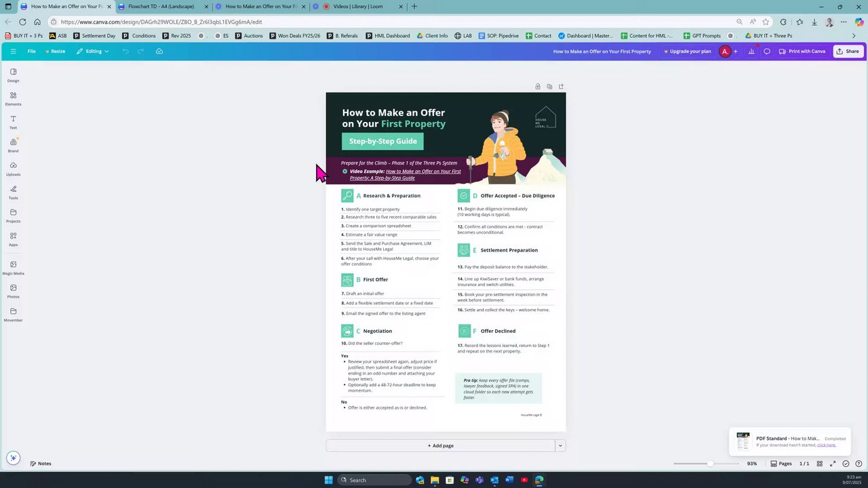Open the help question mark icon
Screen dimensions: 868x488
[x=858, y=464]
